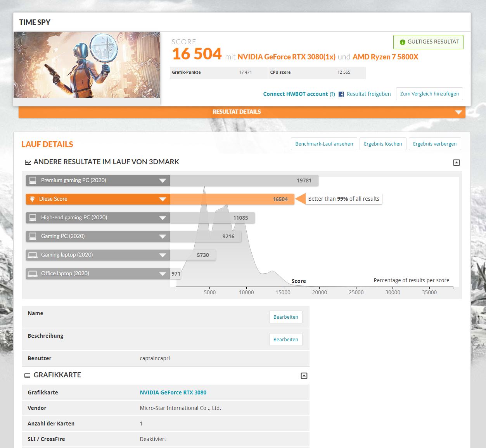Click the CPU score value 12 565
This screenshot has height=448, width=486.
click(344, 72)
